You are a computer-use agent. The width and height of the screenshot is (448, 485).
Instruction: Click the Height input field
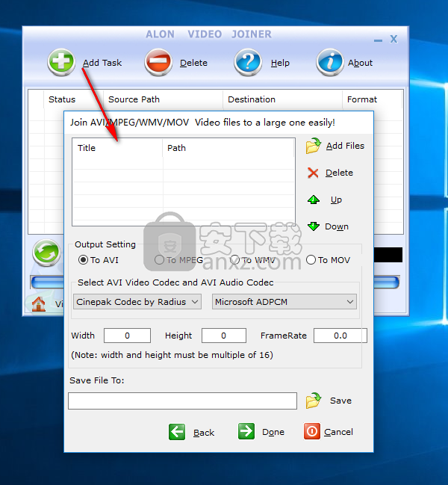224,336
